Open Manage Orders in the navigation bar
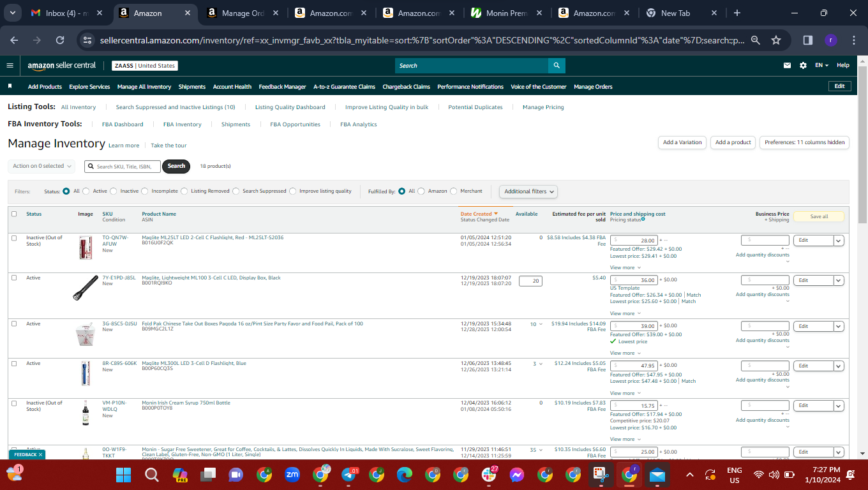Viewport: 868px width, 490px height. point(593,87)
